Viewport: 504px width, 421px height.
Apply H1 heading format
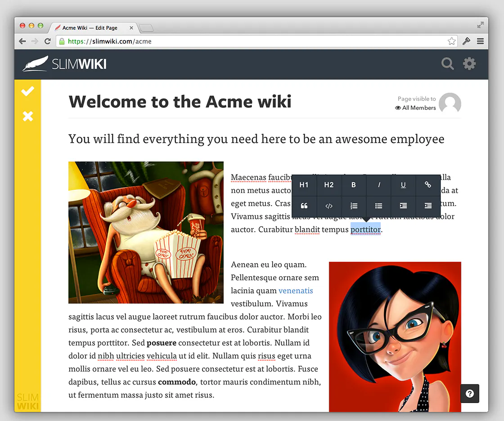(304, 185)
